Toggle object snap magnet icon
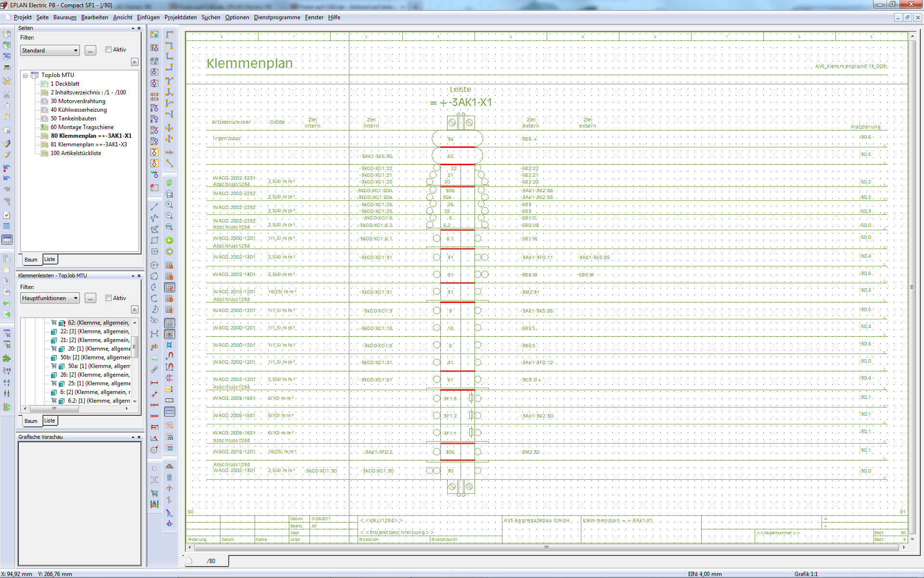Image resolution: width=924 pixels, height=578 pixels. tap(169, 355)
